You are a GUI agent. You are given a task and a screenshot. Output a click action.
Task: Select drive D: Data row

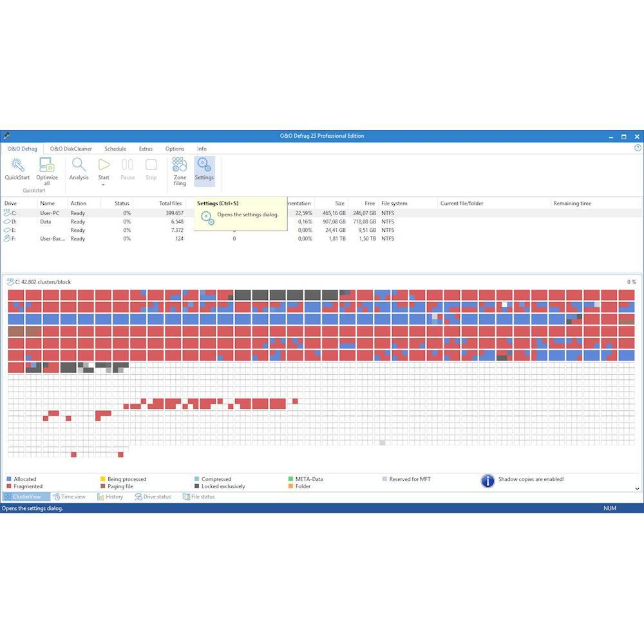tap(45, 222)
